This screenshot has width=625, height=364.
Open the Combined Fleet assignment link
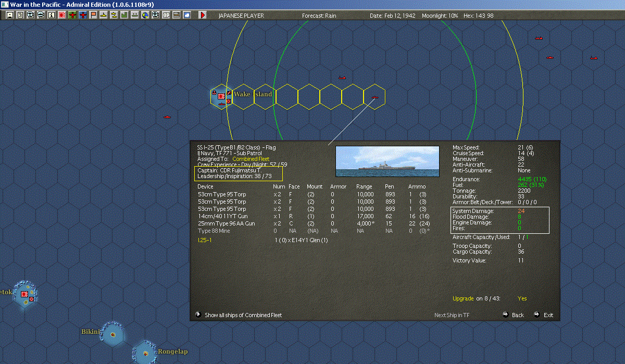(251, 159)
